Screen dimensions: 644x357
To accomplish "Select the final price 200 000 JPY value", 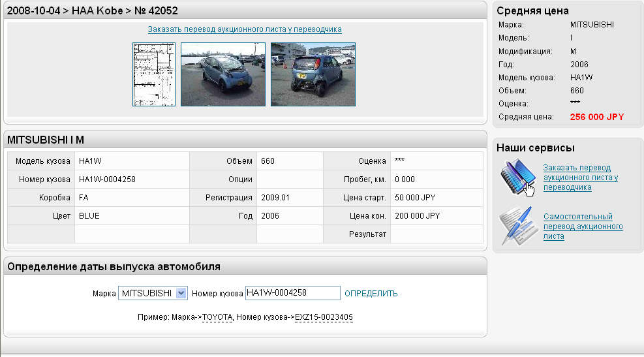I will (x=418, y=215).
